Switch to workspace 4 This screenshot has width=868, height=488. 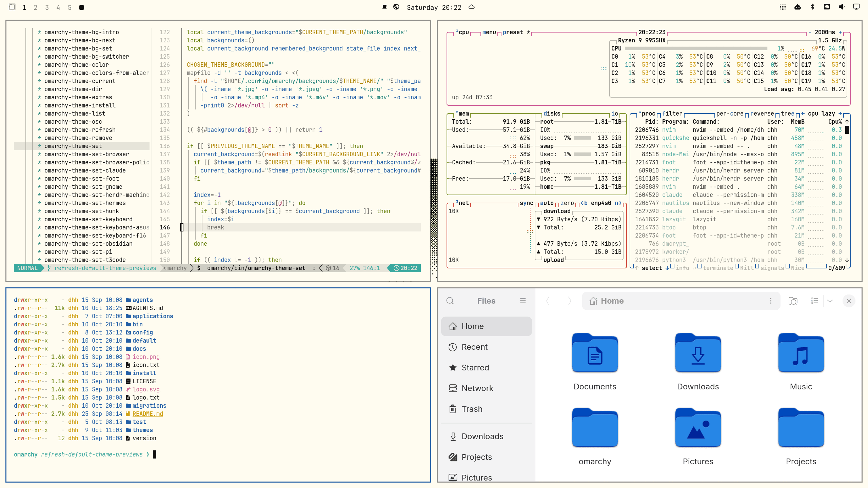[x=58, y=7]
